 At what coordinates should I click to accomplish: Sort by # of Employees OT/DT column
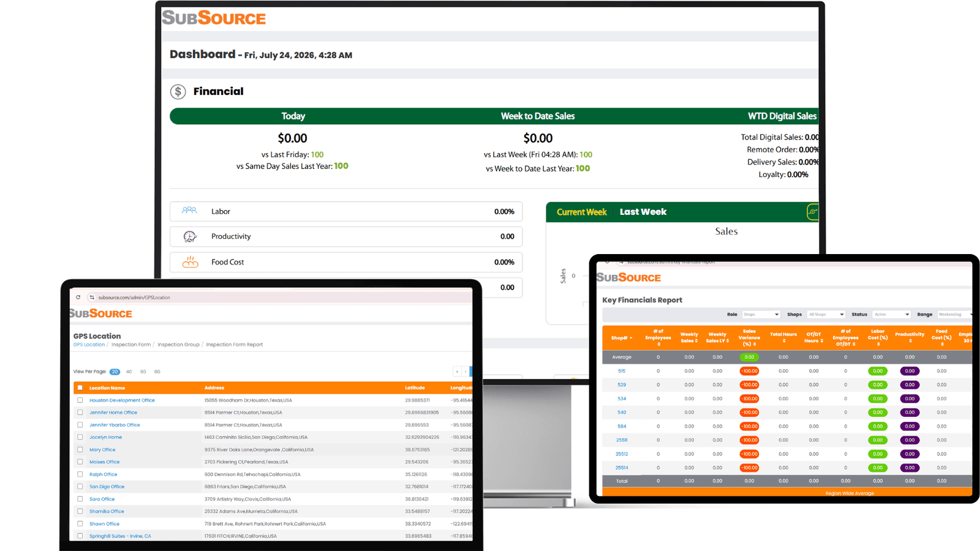click(845, 337)
